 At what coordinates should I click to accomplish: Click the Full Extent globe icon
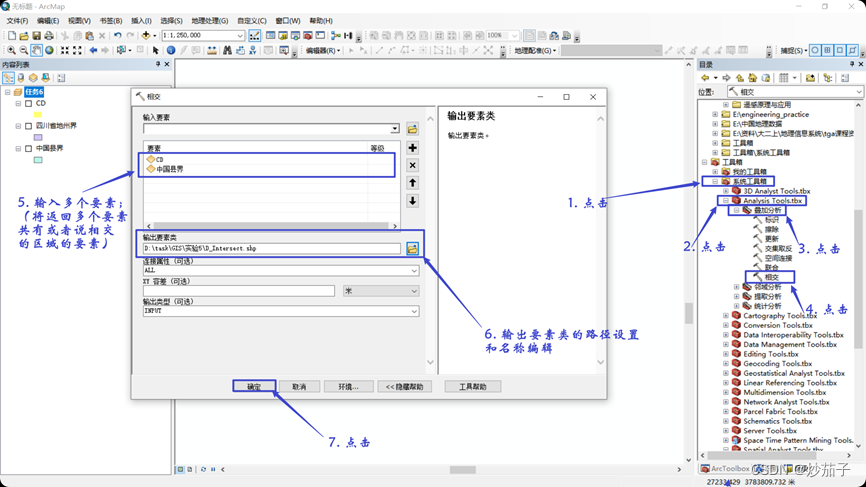click(49, 50)
